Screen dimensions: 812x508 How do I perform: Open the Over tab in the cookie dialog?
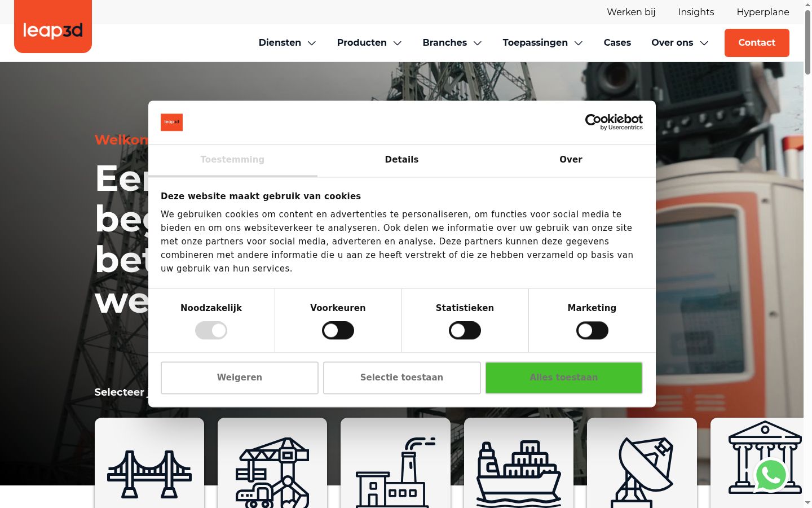click(571, 160)
